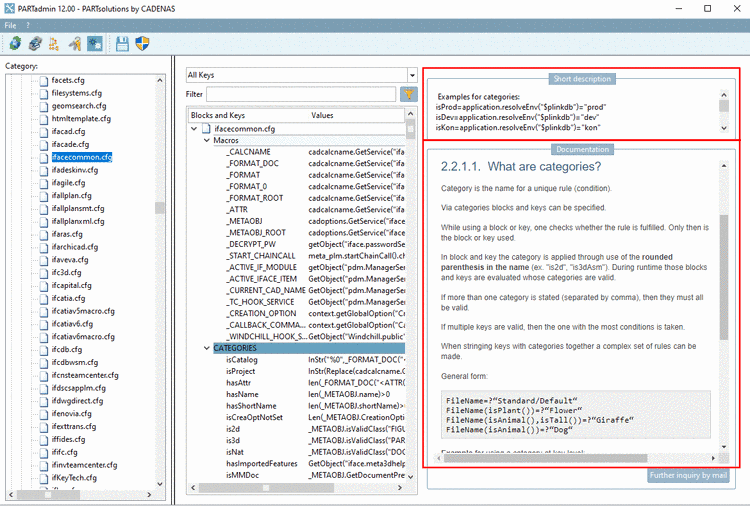The width and height of the screenshot is (750, 506).
Task: Collapse the Macros block
Action: (x=207, y=140)
